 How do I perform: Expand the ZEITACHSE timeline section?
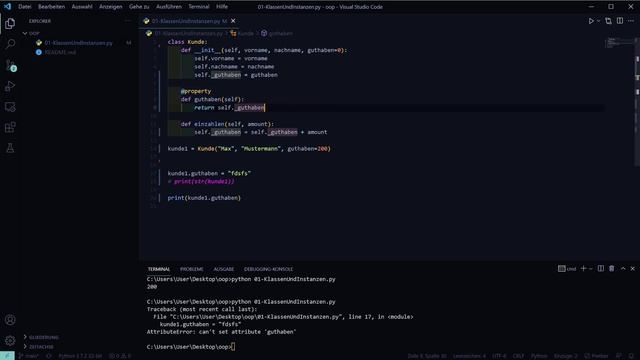pos(38,347)
